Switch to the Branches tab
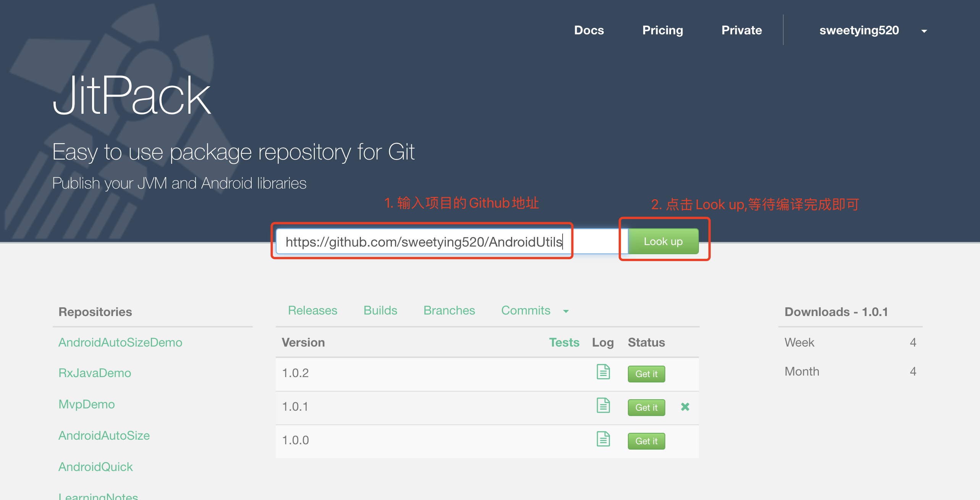 tap(449, 310)
